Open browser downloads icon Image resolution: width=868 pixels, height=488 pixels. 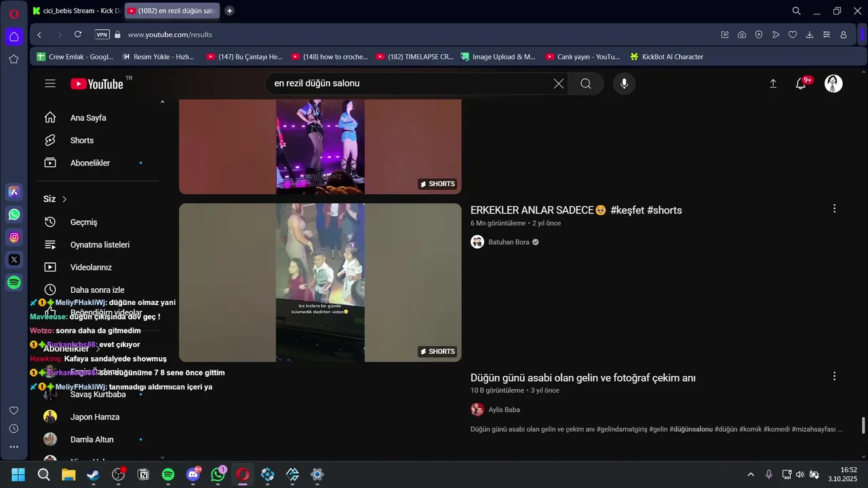pos(810,35)
